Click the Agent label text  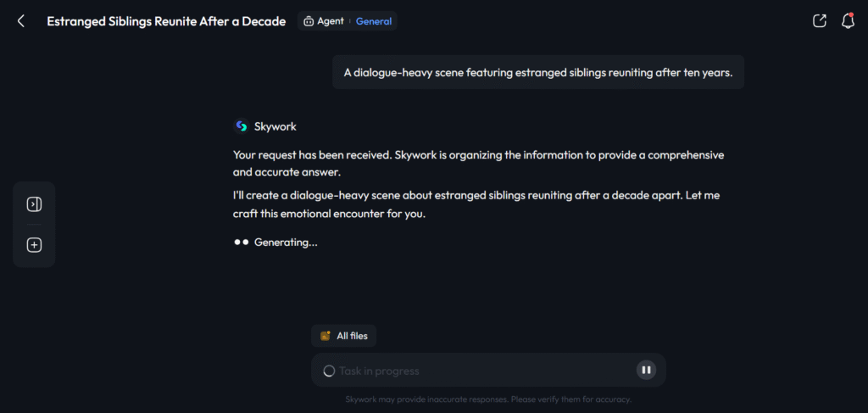(x=331, y=21)
